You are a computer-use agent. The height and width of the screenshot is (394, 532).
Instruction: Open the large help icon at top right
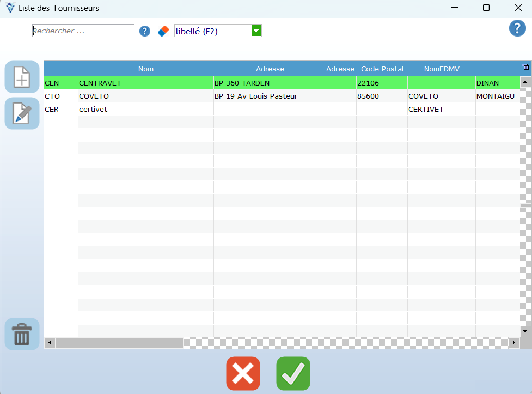click(517, 28)
